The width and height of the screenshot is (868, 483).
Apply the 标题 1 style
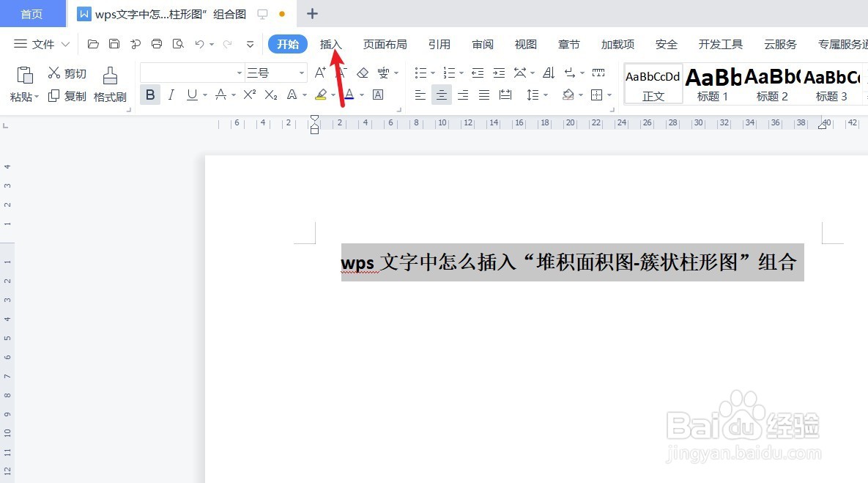click(x=713, y=84)
